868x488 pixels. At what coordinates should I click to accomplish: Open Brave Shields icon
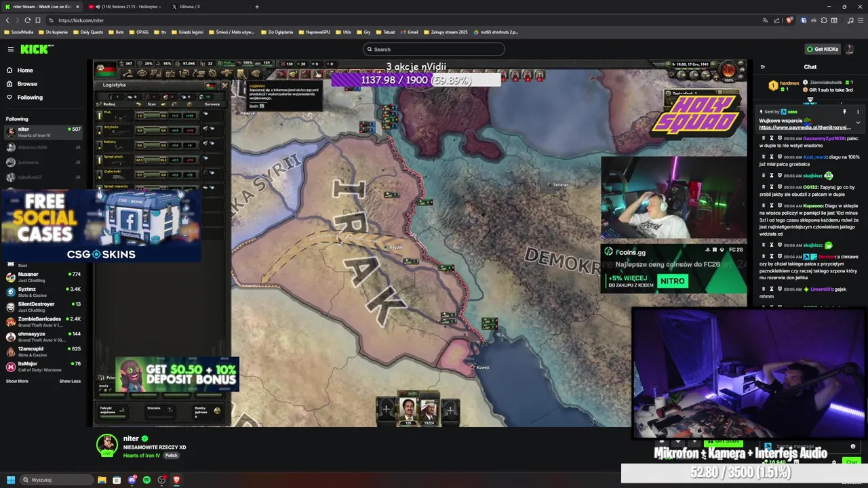[789, 20]
